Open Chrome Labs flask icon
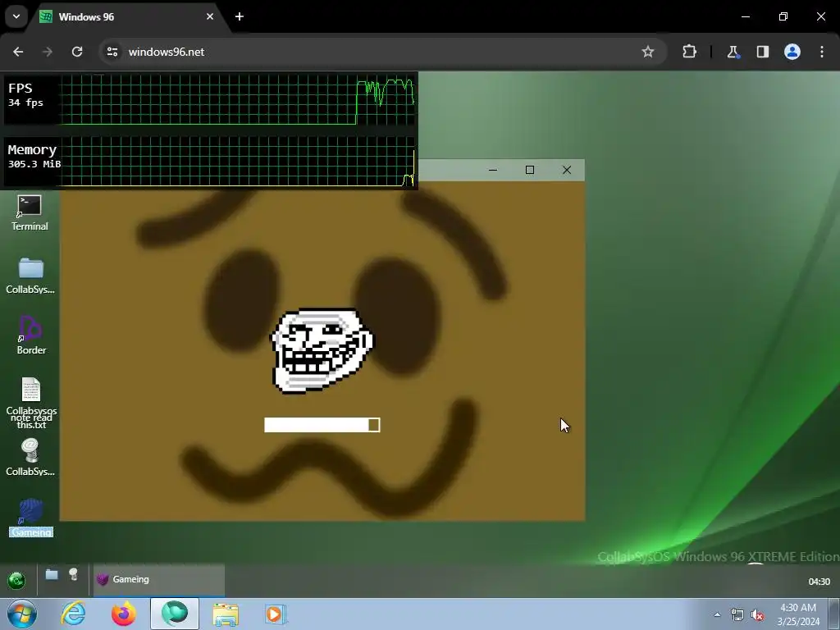The image size is (840, 630). click(733, 52)
